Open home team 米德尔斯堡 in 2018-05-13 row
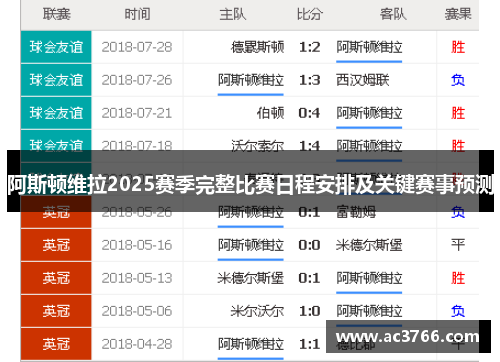The height and width of the screenshot is (362, 500). pos(251,278)
